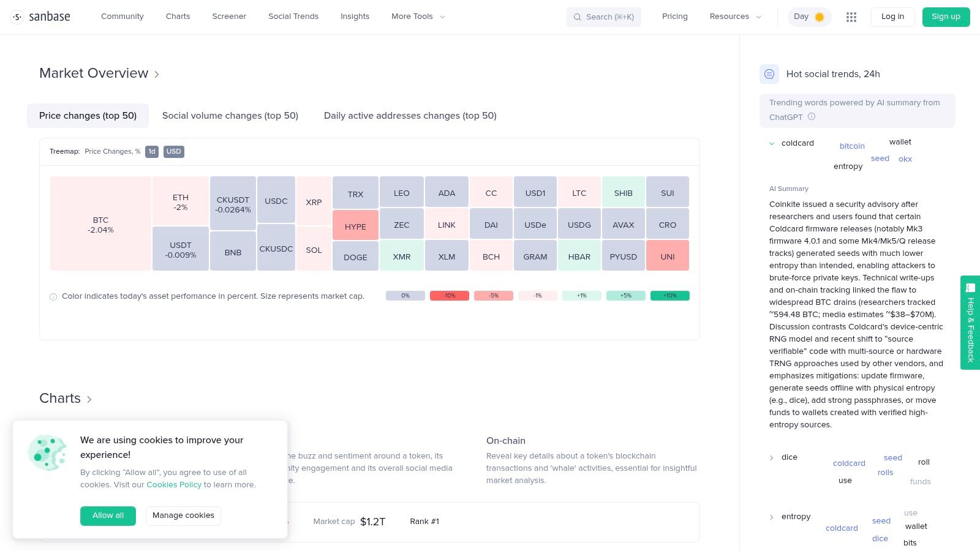The image size is (980, 551).
Task: Expand the dice trend row
Action: [x=772, y=458]
